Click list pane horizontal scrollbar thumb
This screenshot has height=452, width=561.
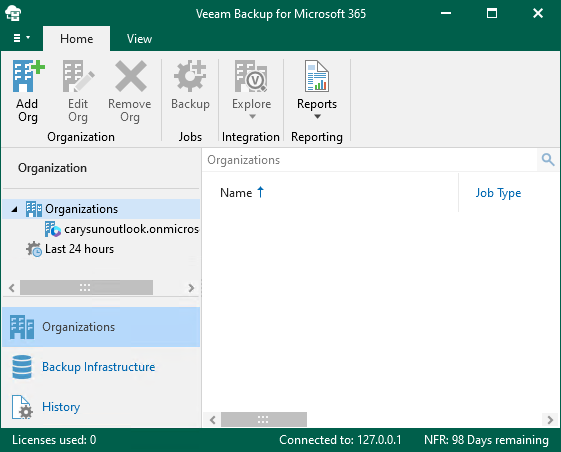(264, 419)
